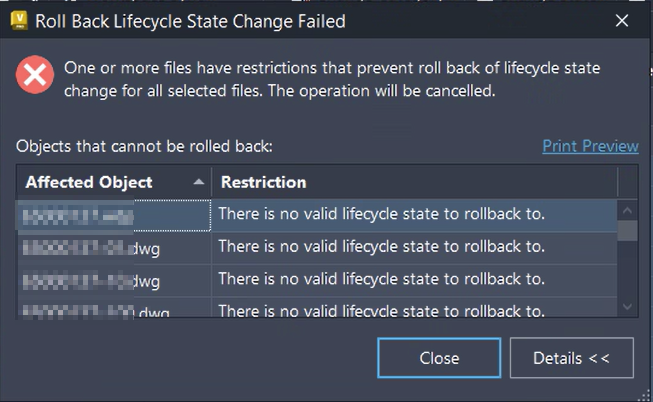Click the scrollbar down arrow in the list
The image size is (653, 402).
(627, 307)
